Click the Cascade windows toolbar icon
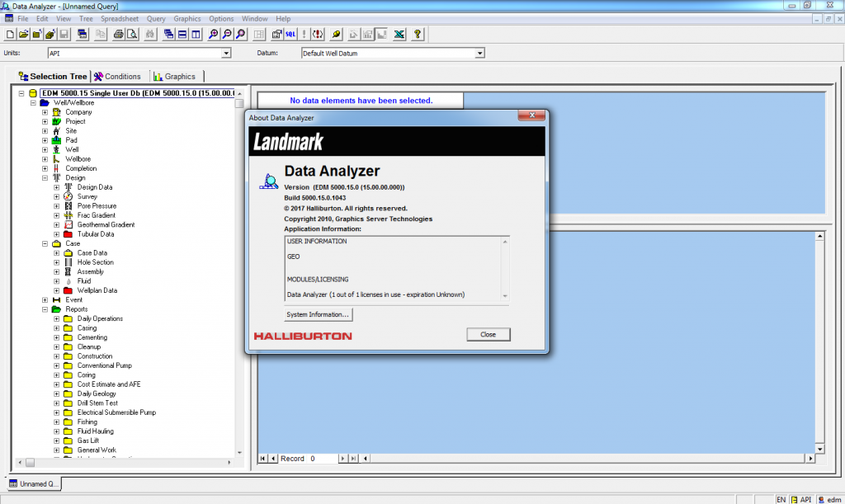 (168, 35)
